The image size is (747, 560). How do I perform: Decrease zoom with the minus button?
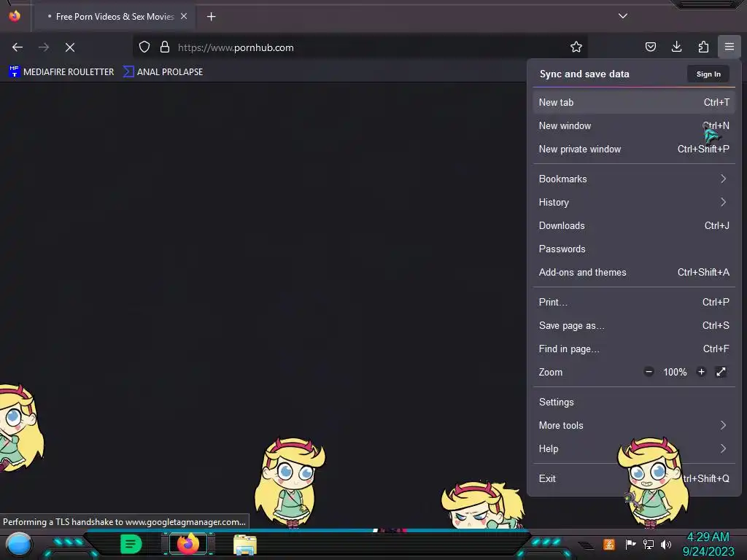(x=649, y=372)
